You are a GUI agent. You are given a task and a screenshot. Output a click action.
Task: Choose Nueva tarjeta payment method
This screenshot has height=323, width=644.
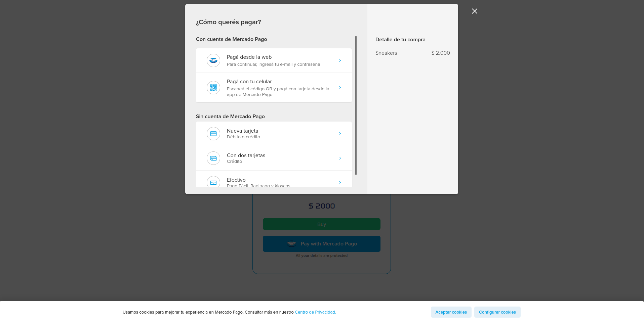click(x=274, y=134)
